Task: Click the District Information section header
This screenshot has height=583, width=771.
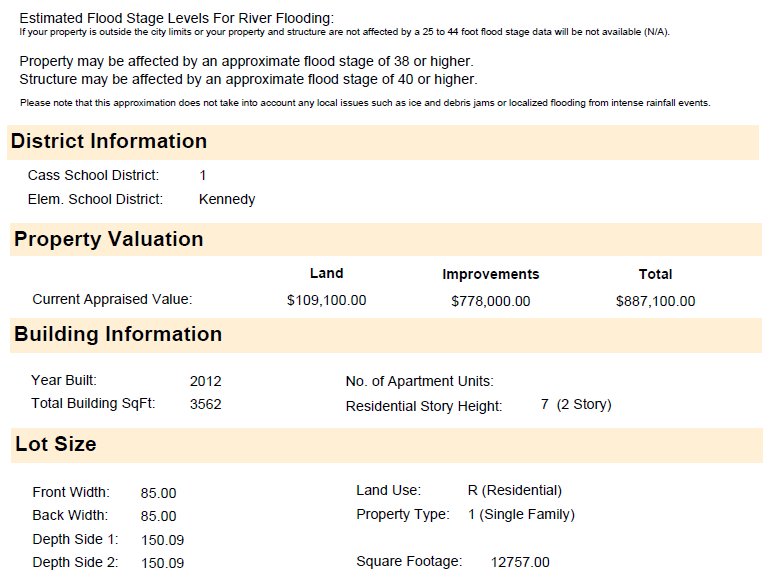Action: click(109, 141)
